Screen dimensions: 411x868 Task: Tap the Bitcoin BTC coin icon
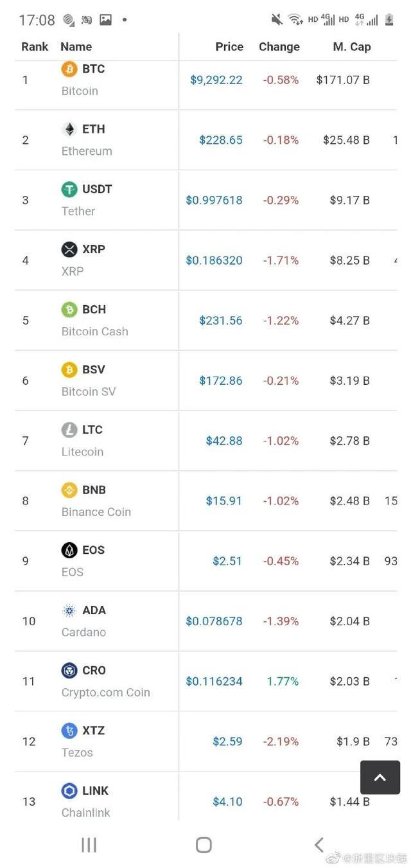point(69,69)
